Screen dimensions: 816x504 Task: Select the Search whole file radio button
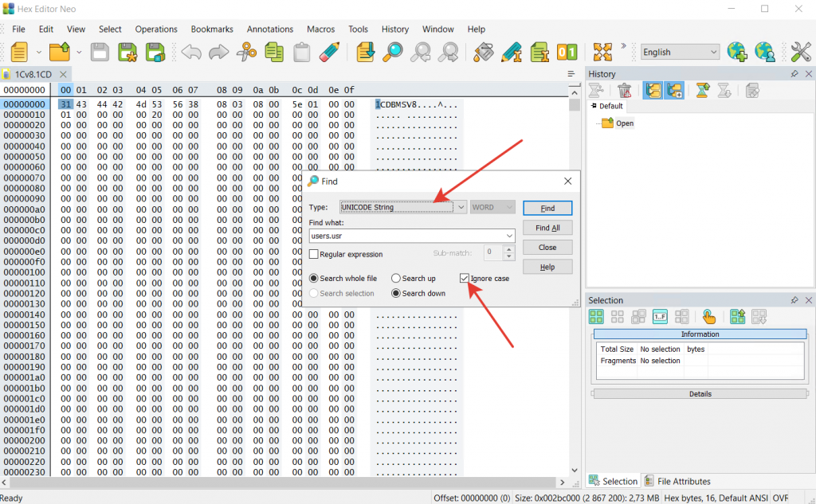[313, 278]
